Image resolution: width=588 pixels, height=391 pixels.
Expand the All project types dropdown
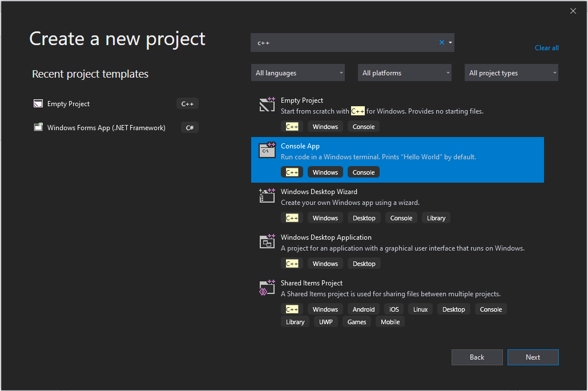pyautogui.click(x=512, y=73)
